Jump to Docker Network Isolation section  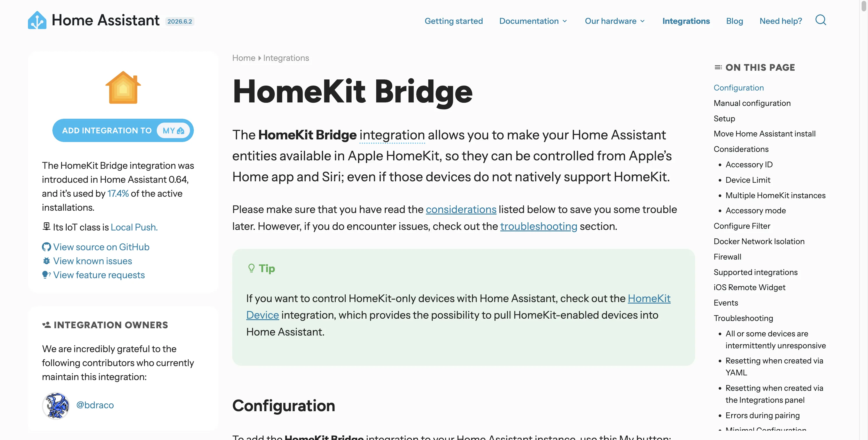[759, 242]
